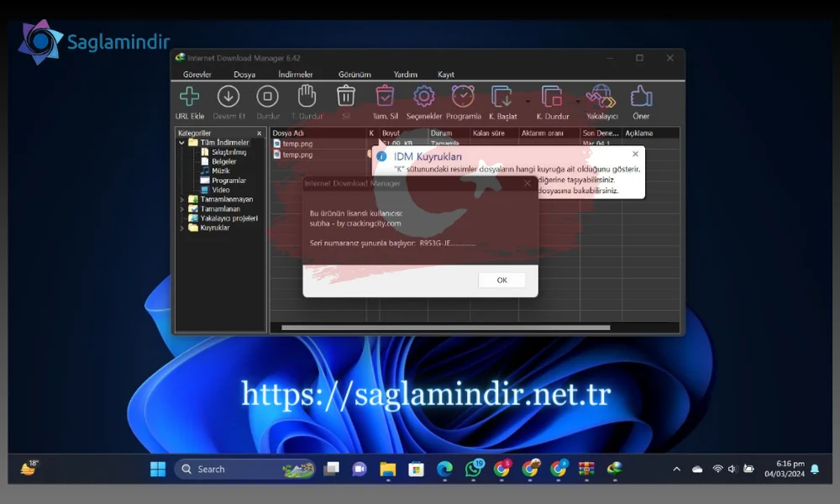Open the K. Durdur dropdown arrow

pyautogui.click(x=578, y=102)
